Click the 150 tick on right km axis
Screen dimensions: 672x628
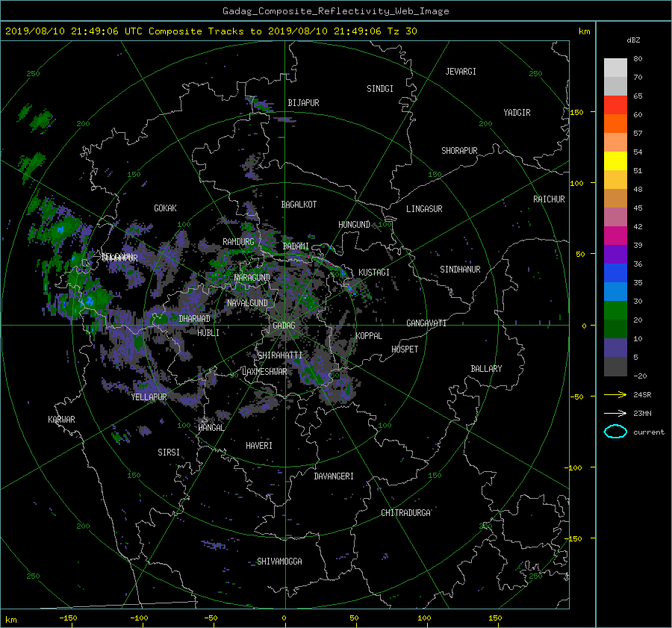click(577, 112)
